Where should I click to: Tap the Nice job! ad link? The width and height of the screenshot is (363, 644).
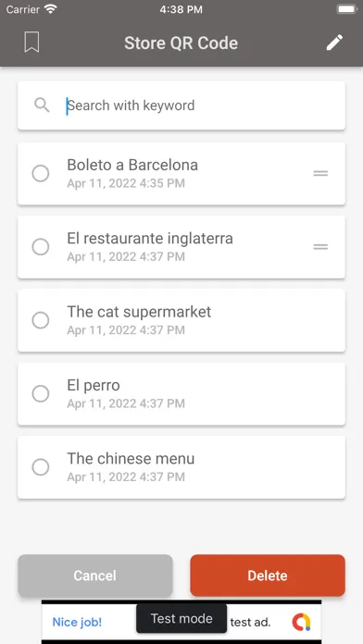(x=77, y=622)
